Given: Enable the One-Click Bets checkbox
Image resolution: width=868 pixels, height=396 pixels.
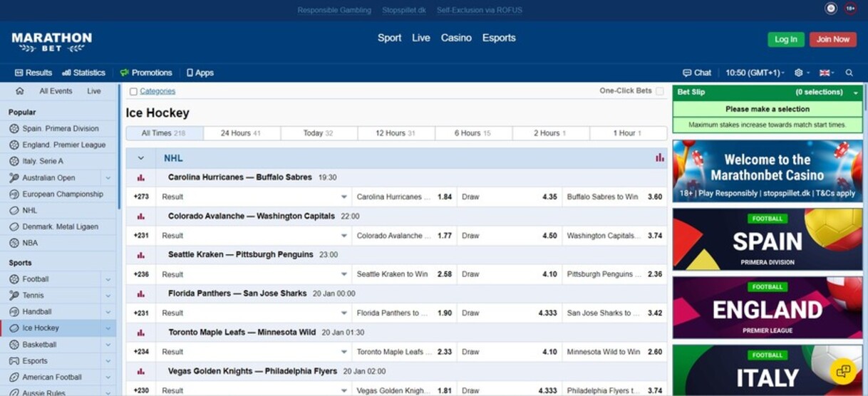Looking at the screenshot, I should pos(659,91).
